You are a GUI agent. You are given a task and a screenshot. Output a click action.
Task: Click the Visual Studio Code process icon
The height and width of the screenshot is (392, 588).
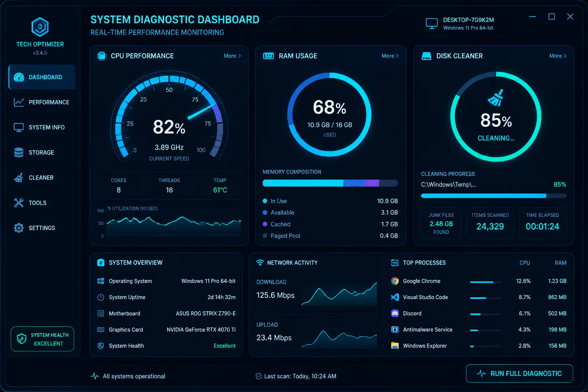click(x=395, y=297)
